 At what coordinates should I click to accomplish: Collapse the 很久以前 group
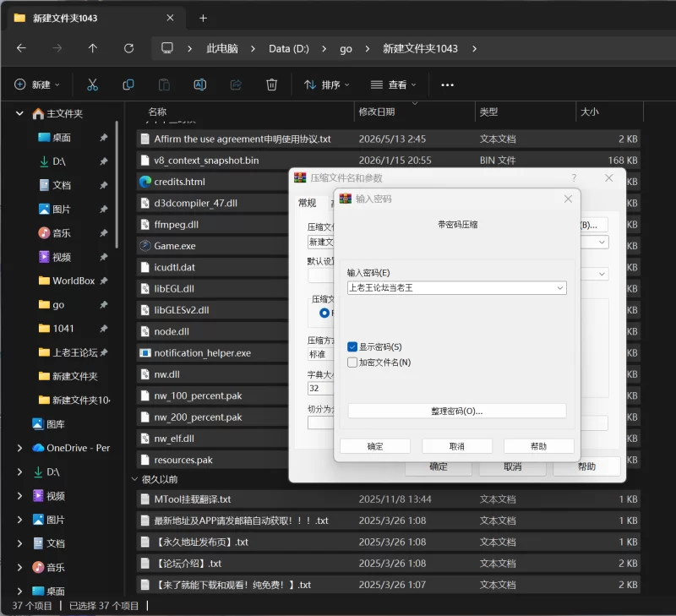click(134, 479)
